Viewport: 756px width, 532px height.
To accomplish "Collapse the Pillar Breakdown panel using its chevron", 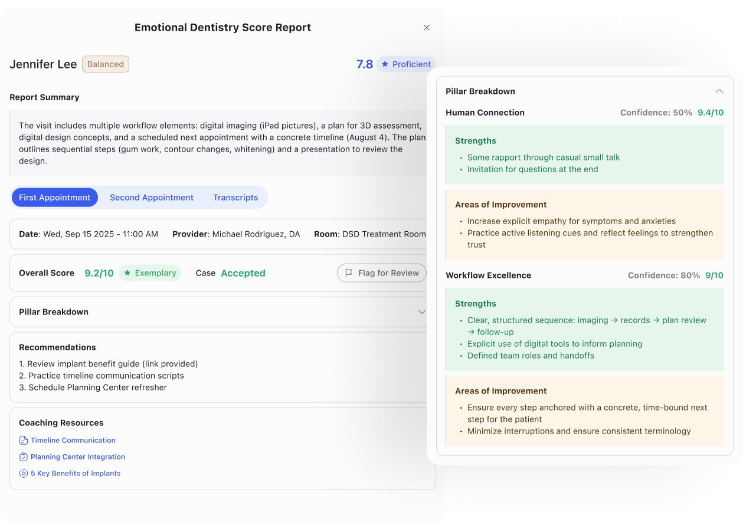I will click(719, 91).
